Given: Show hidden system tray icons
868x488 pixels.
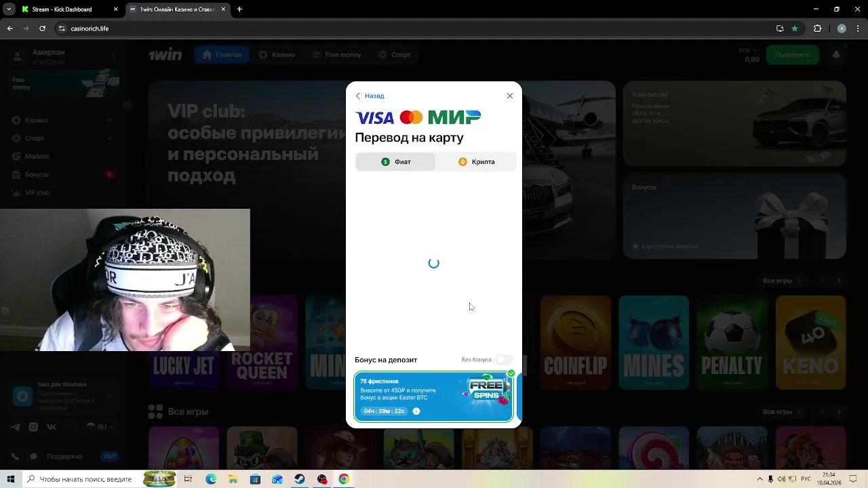Looking at the screenshot, I should click(x=759, y=479).
